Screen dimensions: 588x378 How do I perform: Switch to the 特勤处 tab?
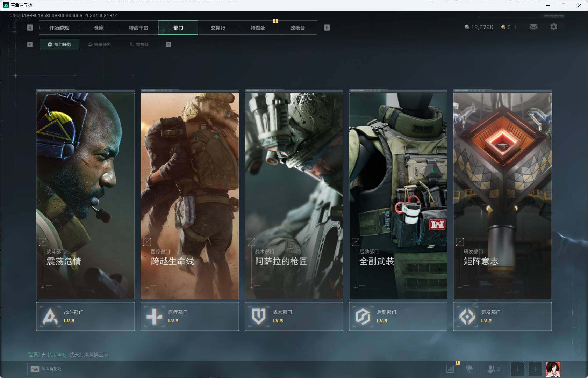point(258,28)
